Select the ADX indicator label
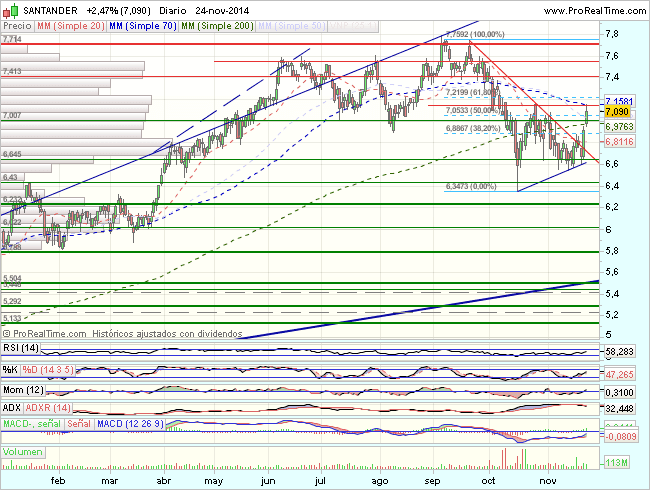The image size is (650, 490). coord(12,408)
